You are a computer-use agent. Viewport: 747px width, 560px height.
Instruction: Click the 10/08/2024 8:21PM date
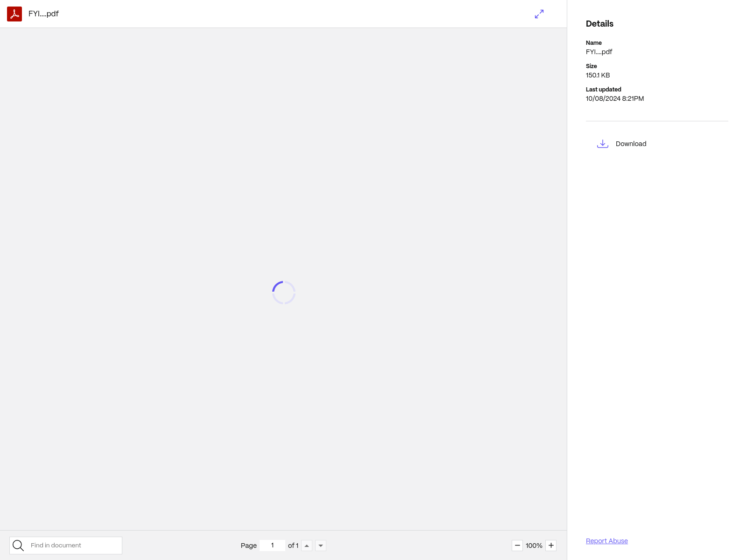[614, 98]
